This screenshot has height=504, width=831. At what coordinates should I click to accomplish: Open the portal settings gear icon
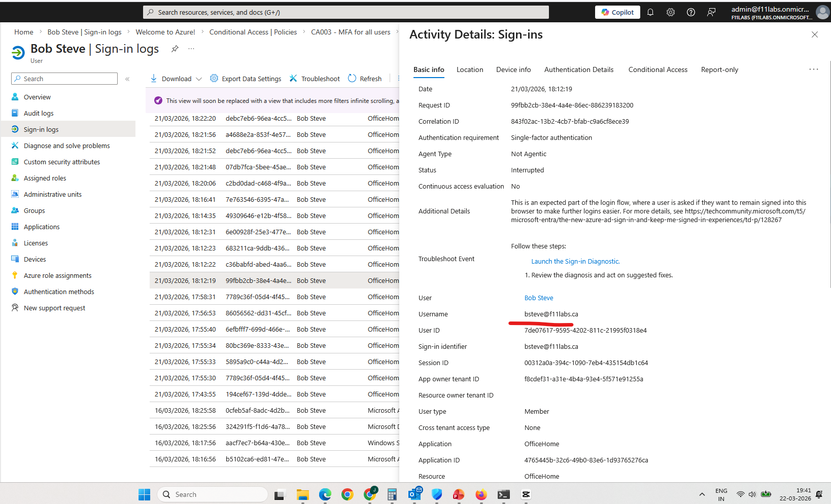[671, 12]
